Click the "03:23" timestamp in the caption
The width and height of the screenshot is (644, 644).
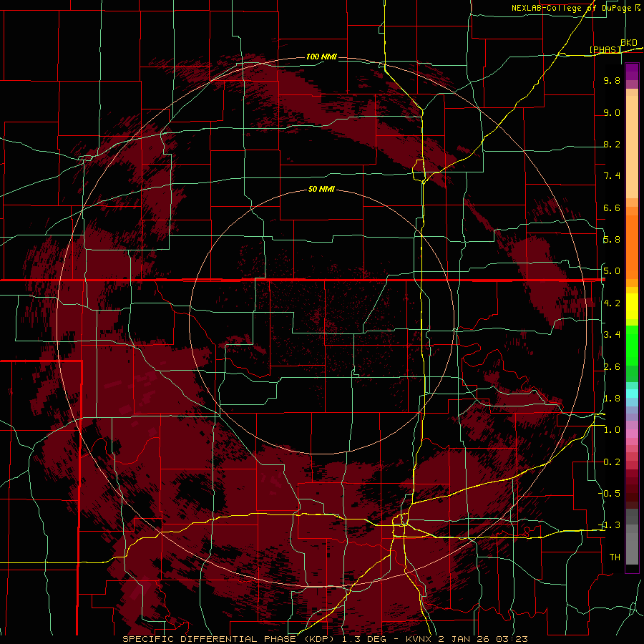[514, 639]
